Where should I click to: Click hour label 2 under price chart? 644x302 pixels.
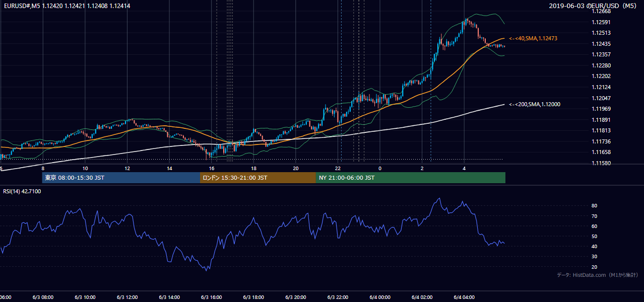point(422,168)
